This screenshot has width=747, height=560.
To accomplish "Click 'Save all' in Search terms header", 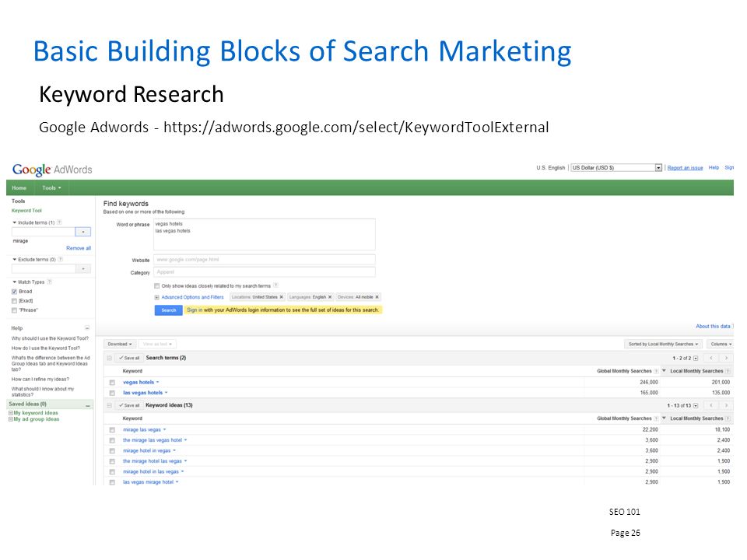I will 130,358.
